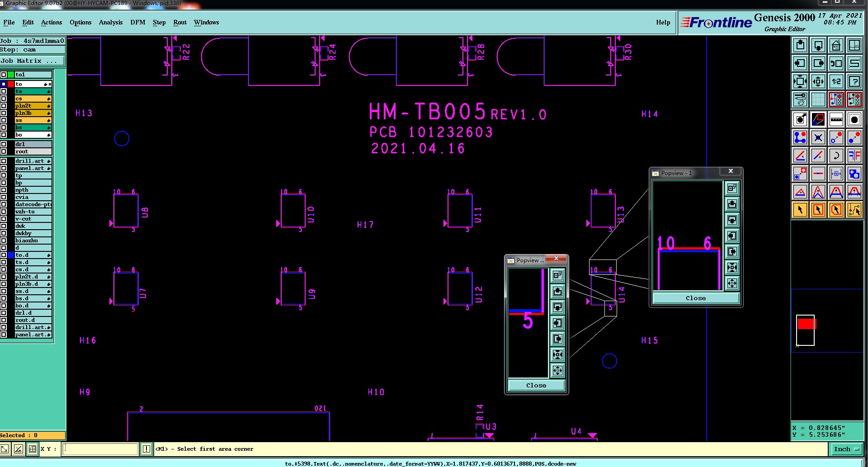Click the pan right icon
The height and width of the screenshot is (467, 868).
pyautogui.click(x=818, y=63)
